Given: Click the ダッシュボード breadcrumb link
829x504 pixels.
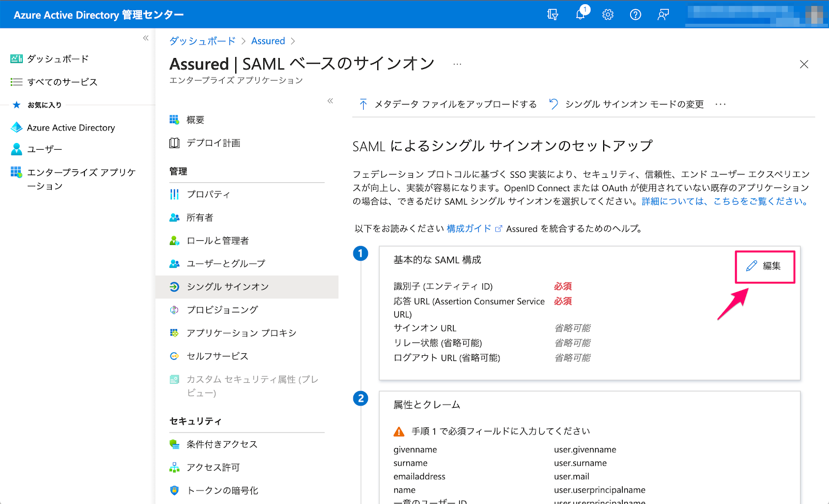Looking at the screenshot, I should pos(202,41).
